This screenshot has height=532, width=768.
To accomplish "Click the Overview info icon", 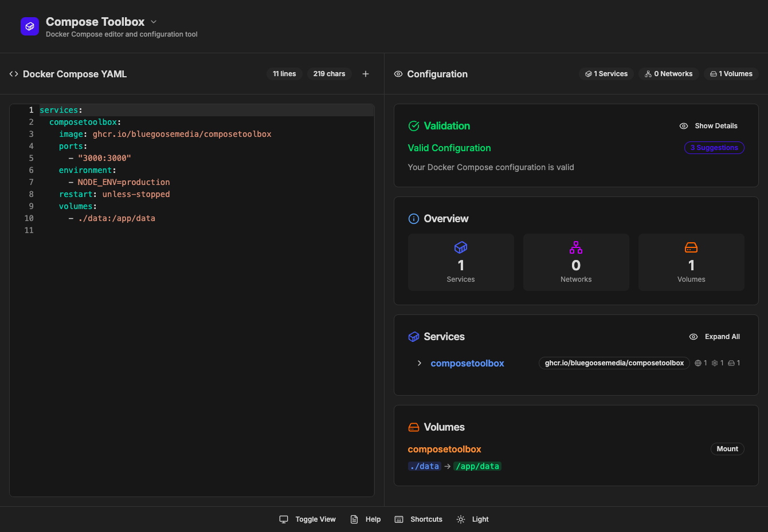I will pos(414,219).
